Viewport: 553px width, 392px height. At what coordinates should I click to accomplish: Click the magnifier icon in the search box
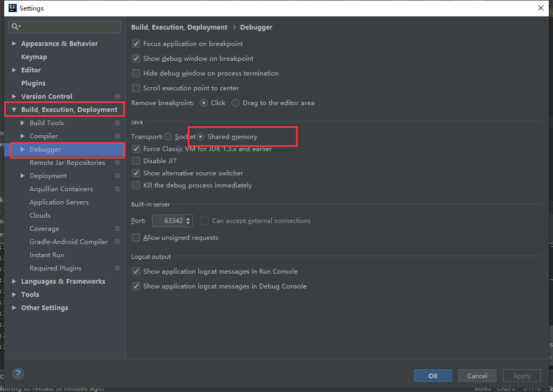[x=14, y=26]
